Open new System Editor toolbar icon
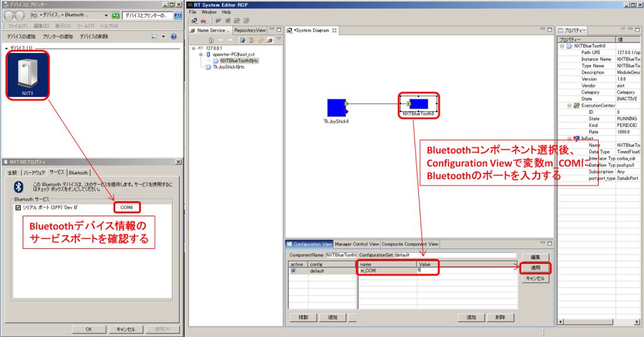The image size is (644, 337). [194, 21]
